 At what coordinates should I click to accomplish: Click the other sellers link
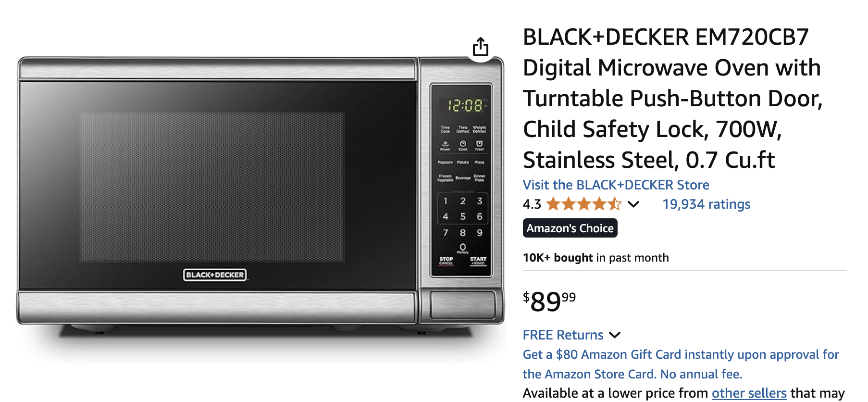click(749, 393)
